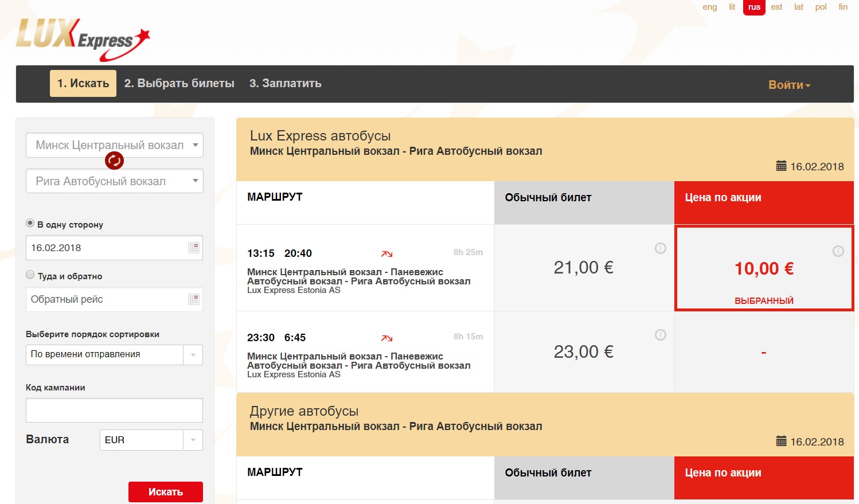Select 'В одну сторону' radio button
The image size is (859, 504).
(30, 223)
